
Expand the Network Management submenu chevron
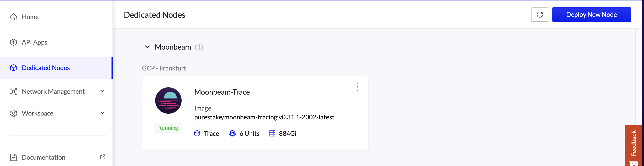pyautogui.click(x=102, y=91)
